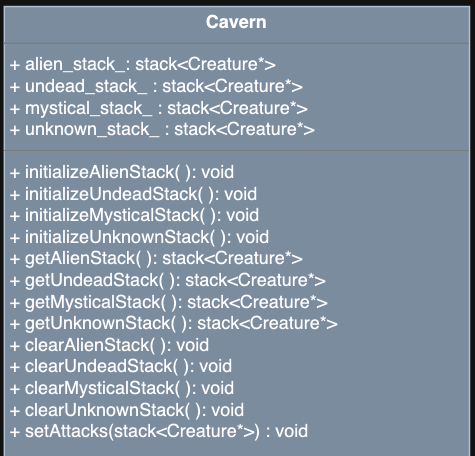The height and width of the screenshot is (456, 475).
Task: Click clearUndeadStack method line
Action: [x=121, y=366]
